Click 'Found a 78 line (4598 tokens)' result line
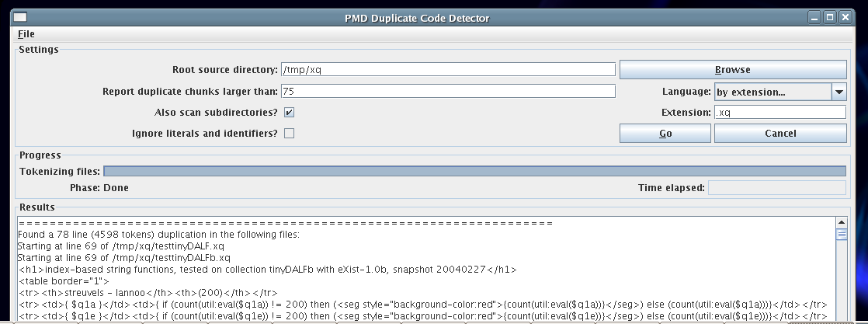Viewport: 868px width, 324px height. [x=158, y=235]
